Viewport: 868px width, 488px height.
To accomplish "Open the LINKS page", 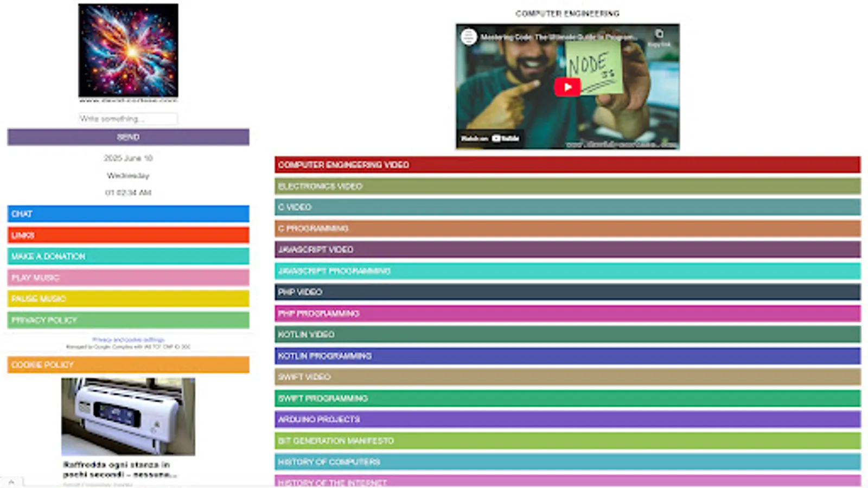I will 128,235.
